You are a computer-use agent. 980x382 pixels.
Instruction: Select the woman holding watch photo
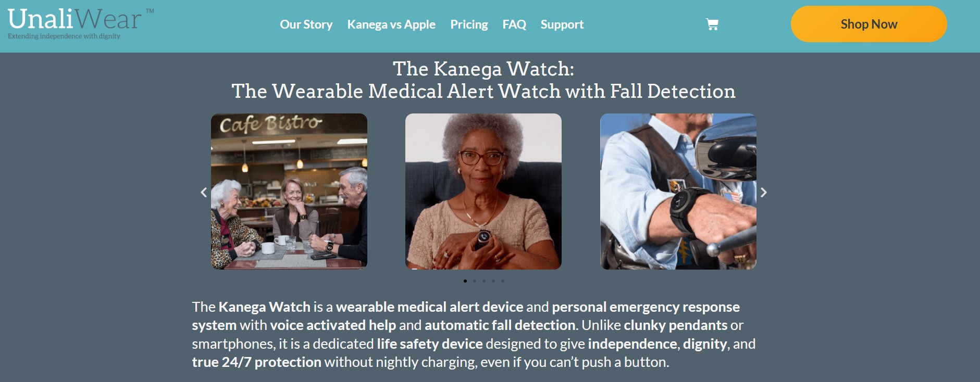pos(483,192)
